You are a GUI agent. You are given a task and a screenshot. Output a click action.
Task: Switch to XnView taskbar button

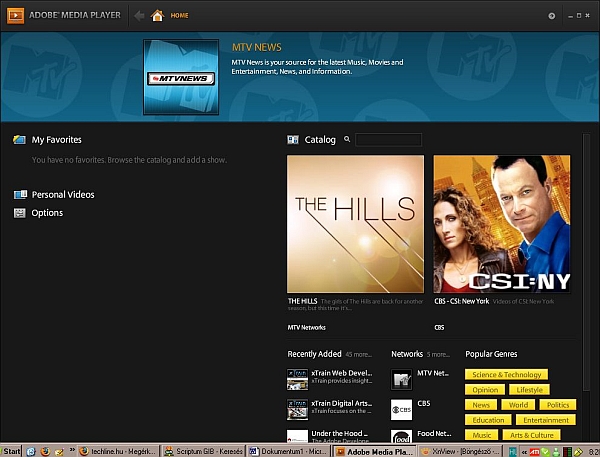coord(458,451)
